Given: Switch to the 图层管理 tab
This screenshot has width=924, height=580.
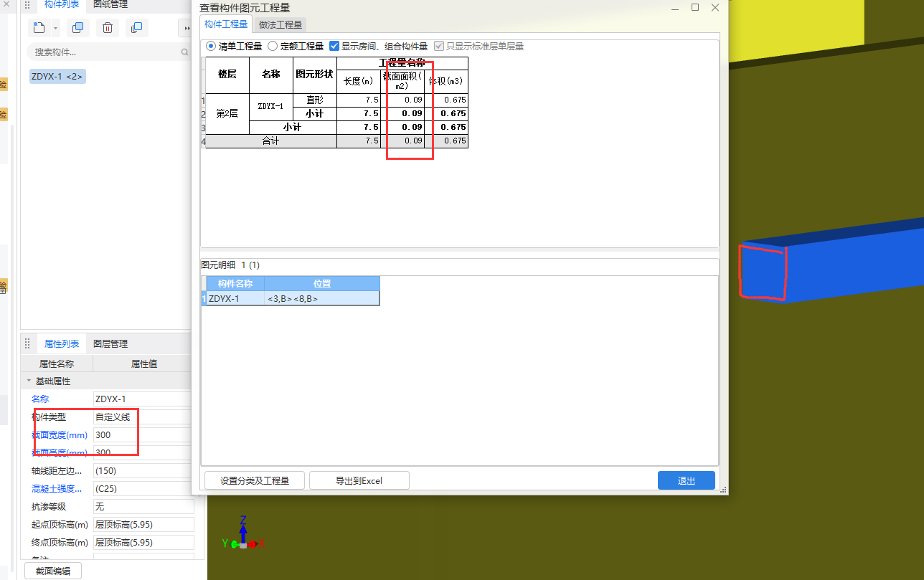Looking at the screenshot, I should point(110,344).
